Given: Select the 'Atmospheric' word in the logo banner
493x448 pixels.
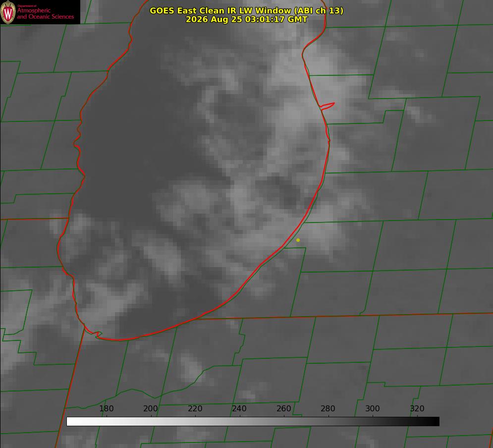Looking at the screenshot, I should point(34,10).
